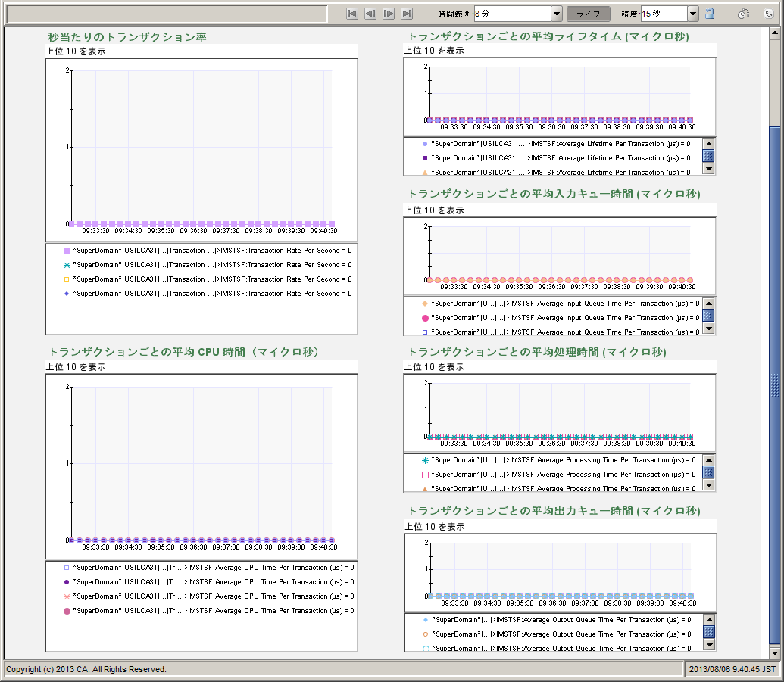Click the padlock icon in toolbar

point(710,14)
